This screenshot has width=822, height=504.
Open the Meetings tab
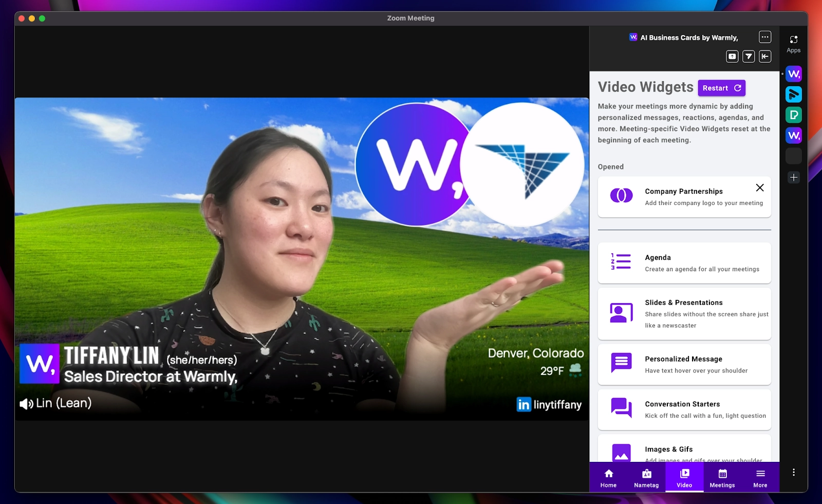tap(722, 478)
